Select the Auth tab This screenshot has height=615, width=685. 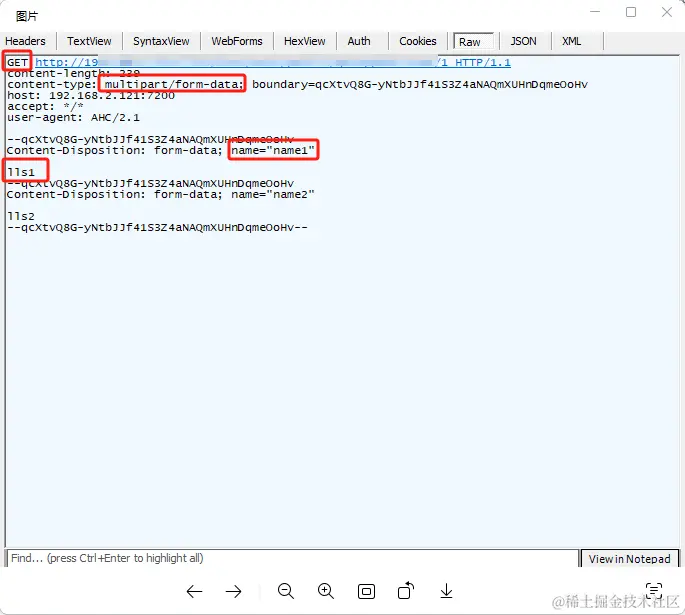(x=359, y=41)
